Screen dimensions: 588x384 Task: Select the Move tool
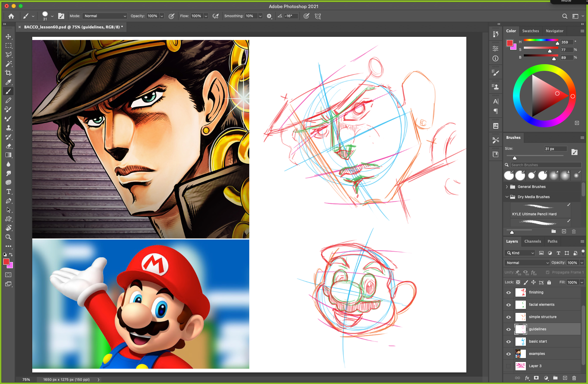pos(8,36)
